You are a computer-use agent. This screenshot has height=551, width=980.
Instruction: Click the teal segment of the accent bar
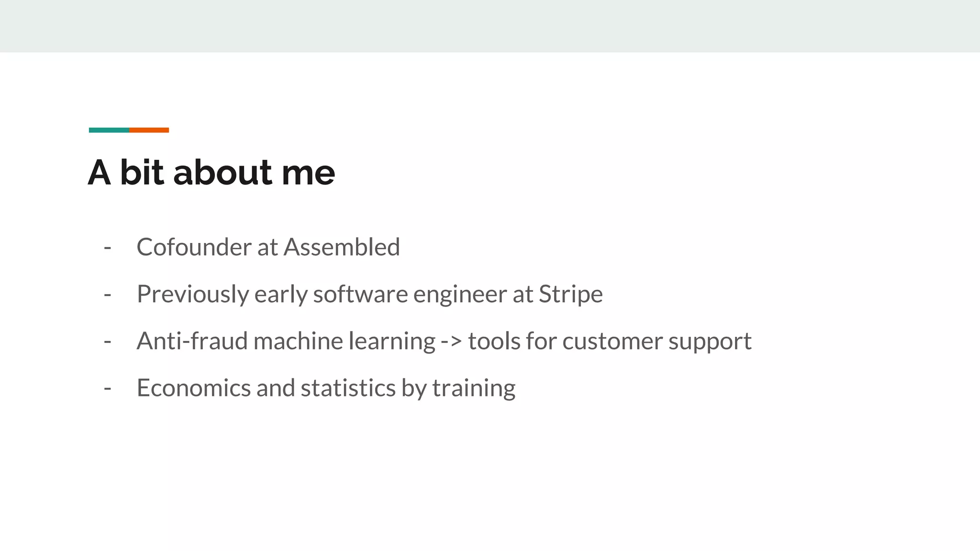coord(109,130)
